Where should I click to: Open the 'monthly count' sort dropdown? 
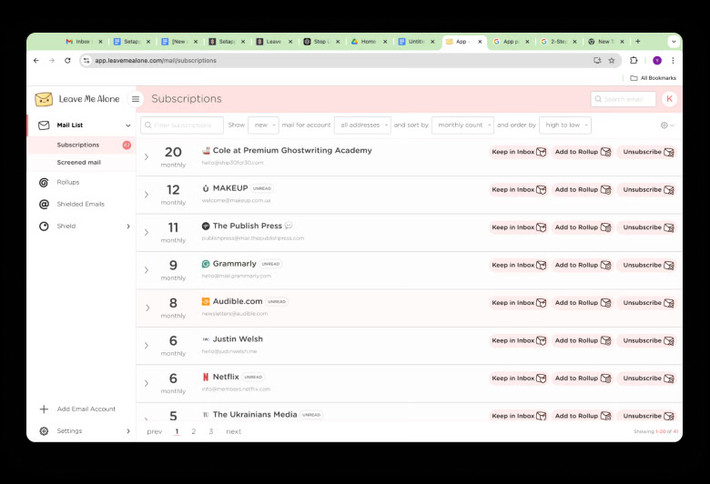tap(463, 125)
